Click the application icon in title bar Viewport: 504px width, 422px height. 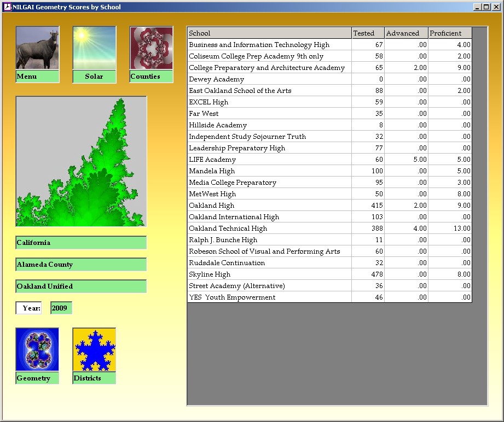[7, 7]
